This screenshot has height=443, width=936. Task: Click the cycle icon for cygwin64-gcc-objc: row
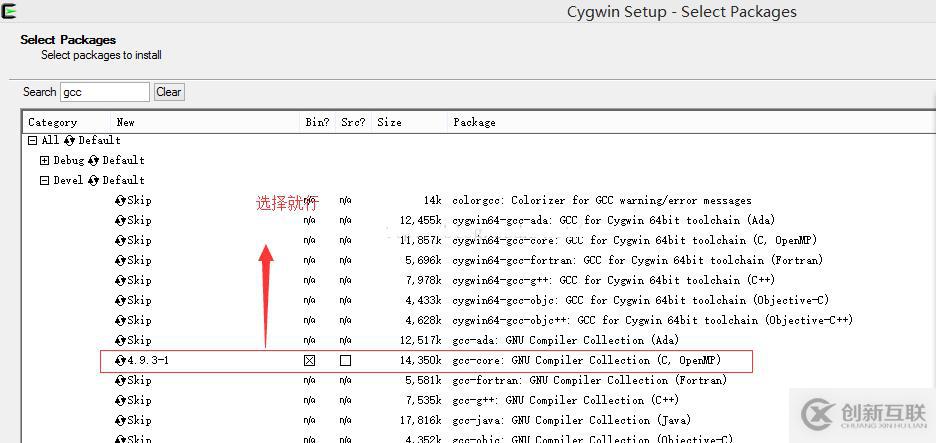click(120, 300)
